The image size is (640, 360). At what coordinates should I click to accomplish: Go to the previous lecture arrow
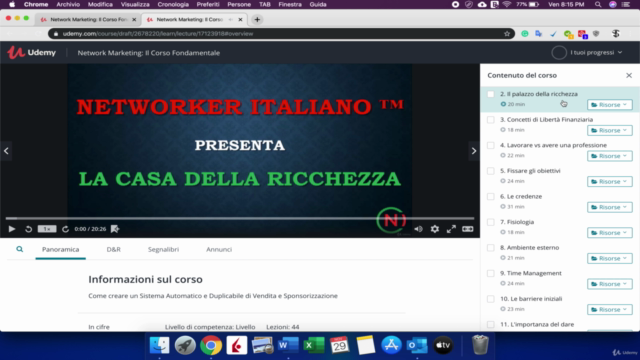[x=6, y=151]
